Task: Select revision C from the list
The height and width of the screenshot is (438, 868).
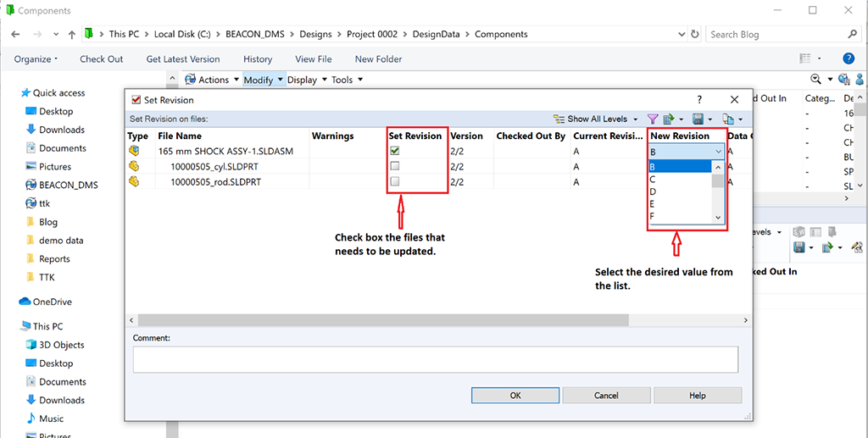Action: [680, 180]
